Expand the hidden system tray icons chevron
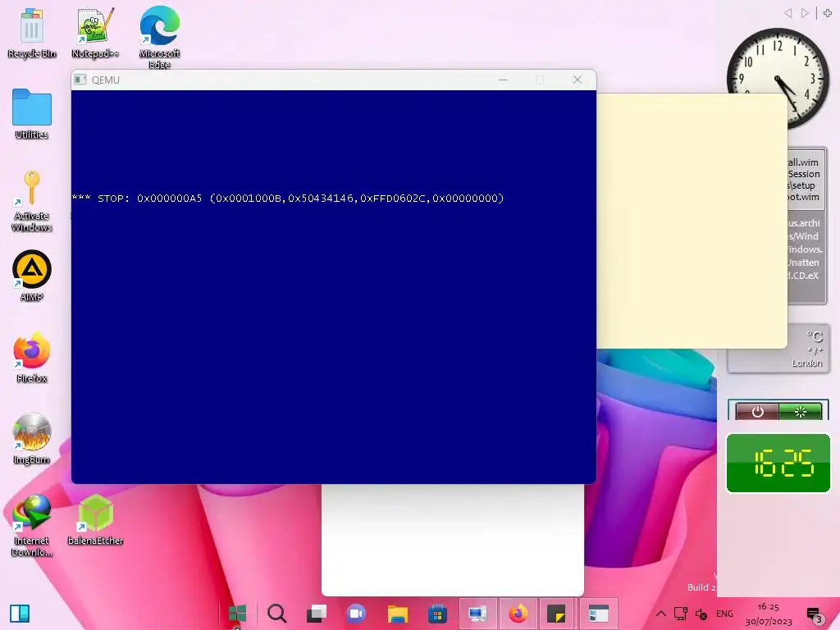This screenshot has height=630, width=840. click(661, 614)
